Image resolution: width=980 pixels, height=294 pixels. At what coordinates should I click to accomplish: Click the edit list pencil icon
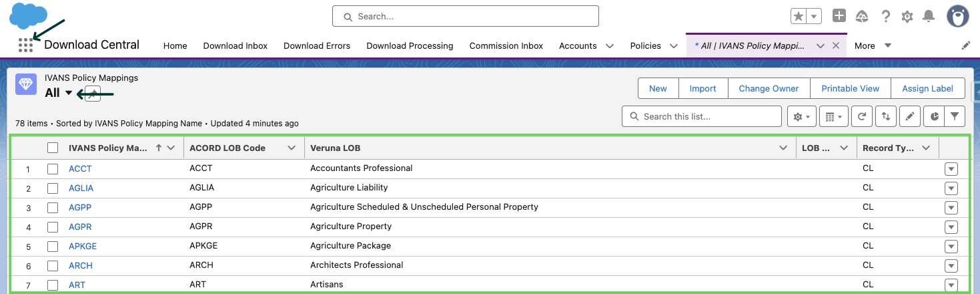[x=909, y=116]
